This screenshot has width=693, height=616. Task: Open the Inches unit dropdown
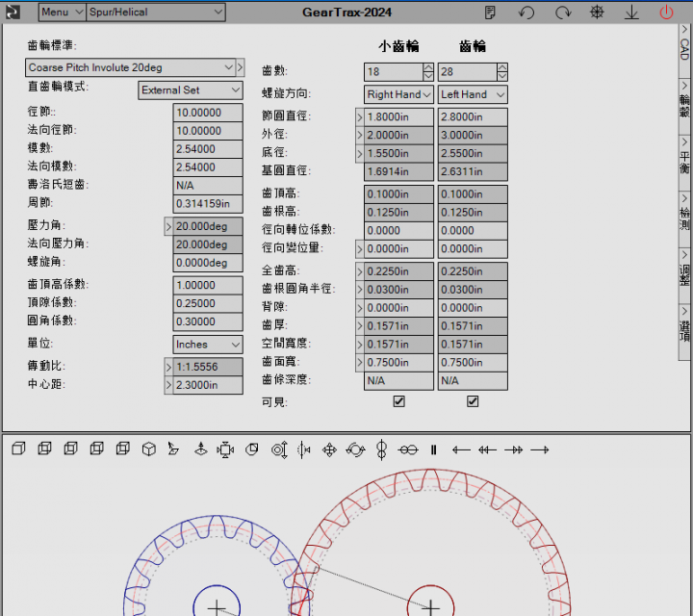pyautogui.click(x=208, y=344)
